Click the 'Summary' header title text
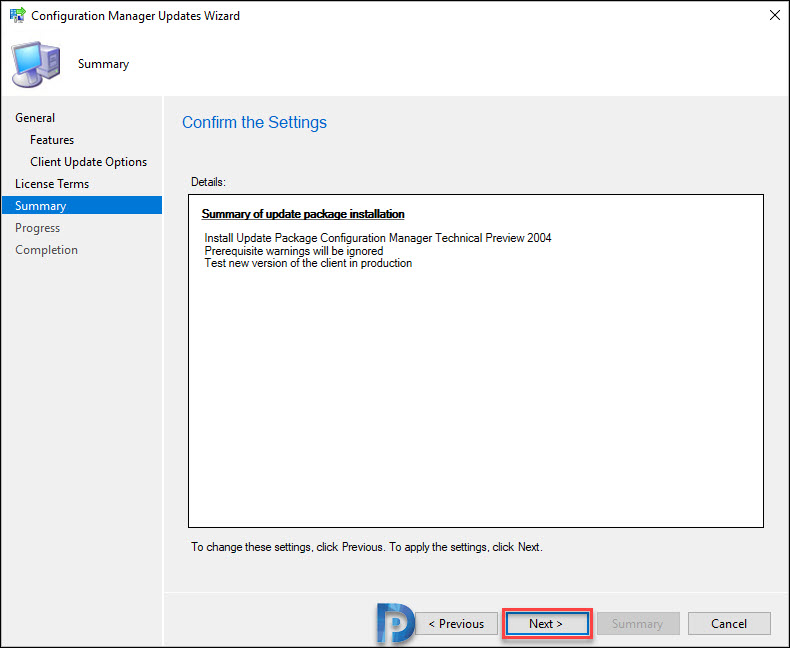 coord(103,64)
